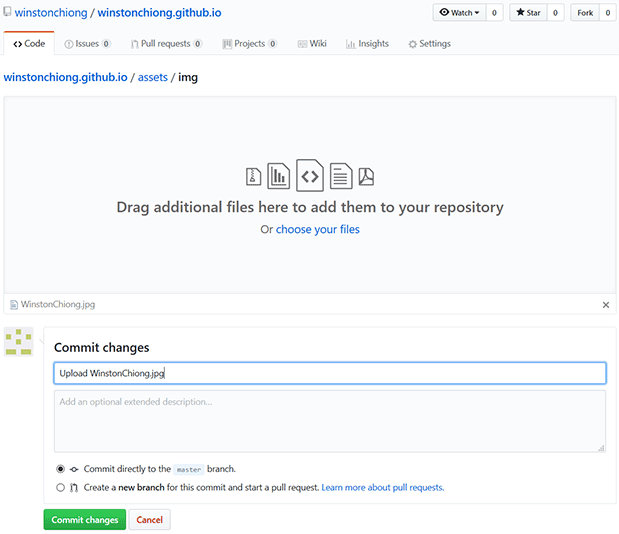This screenshot has width=619, height=534.
Task: Click the commit icon beside direct commit option
Action: (x=74, y=469)
